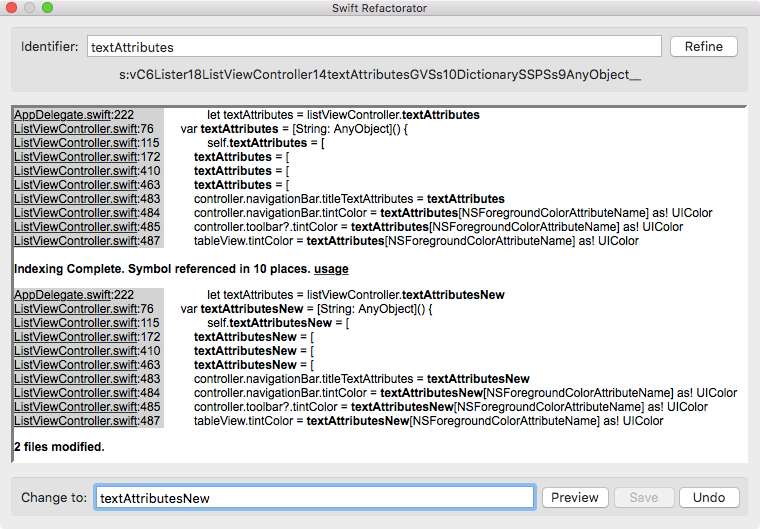
Task: Open ListViewController.swift:172 in renamed preview list
Action: pyautogui.click(x=87, y=337)
